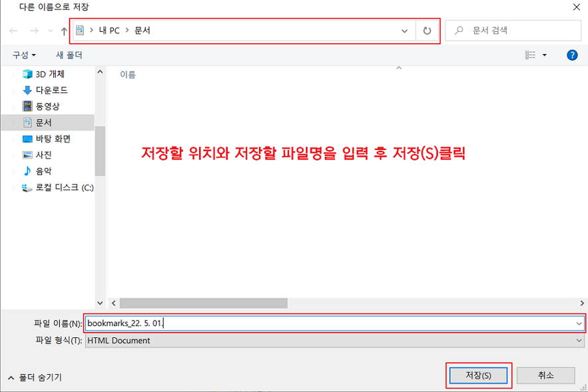The width and height of the screenshot is (588, 392).
Task: Expand the file name history dropdown arrow
Action: [577, 323]
